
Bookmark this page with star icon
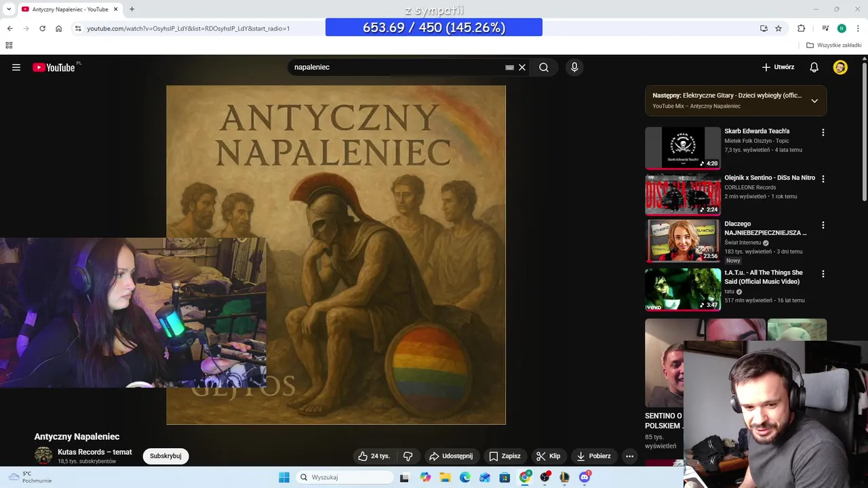tap(778, 28)
